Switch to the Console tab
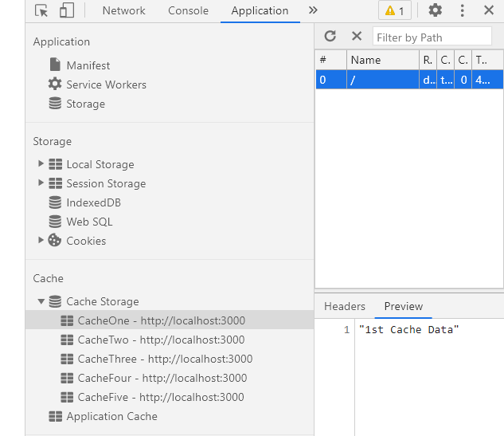The height and width of the screenshot is (436, 504). point(189,10)
